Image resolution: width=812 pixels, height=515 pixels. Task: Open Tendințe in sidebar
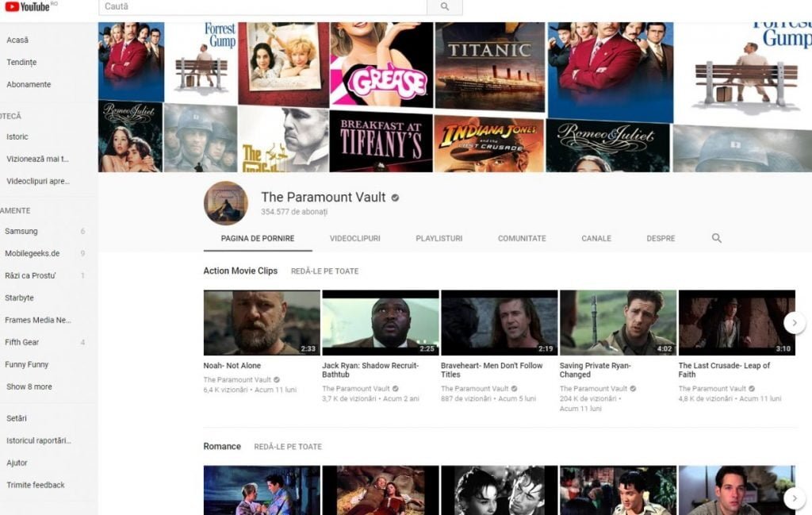(x=21, y=62)
